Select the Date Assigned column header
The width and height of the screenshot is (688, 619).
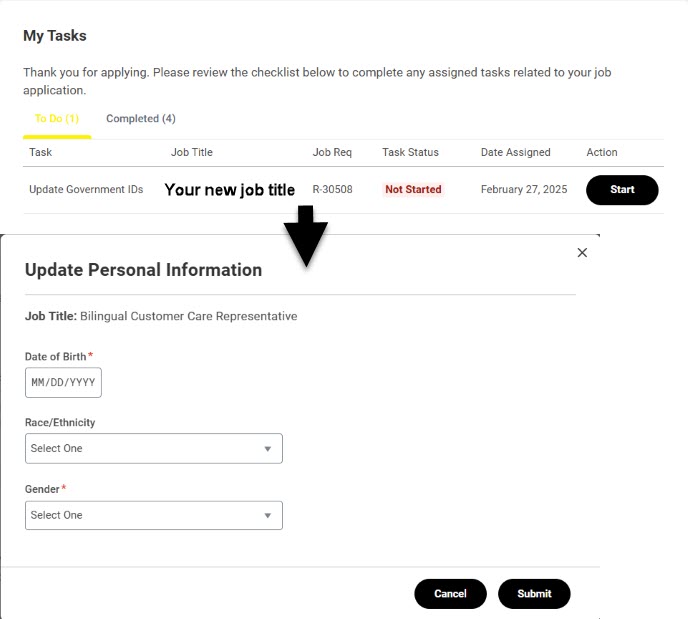click(x=515, y=153)
